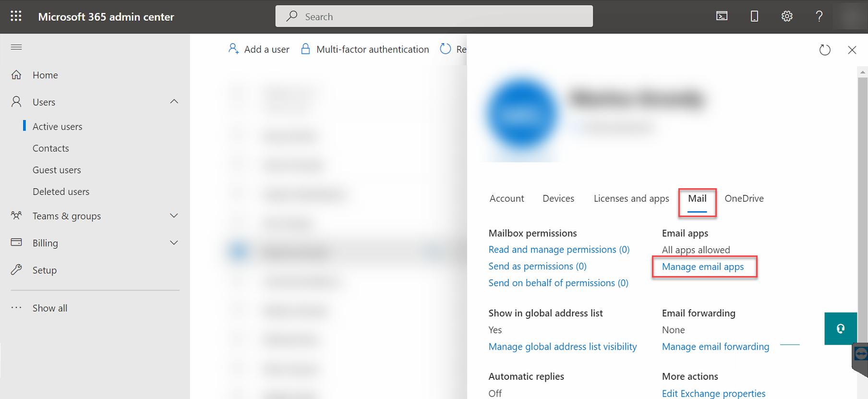Expand the Billing navigation section
Image resolution: width=868 pixels, height=399 pixels.
[174, 243]
